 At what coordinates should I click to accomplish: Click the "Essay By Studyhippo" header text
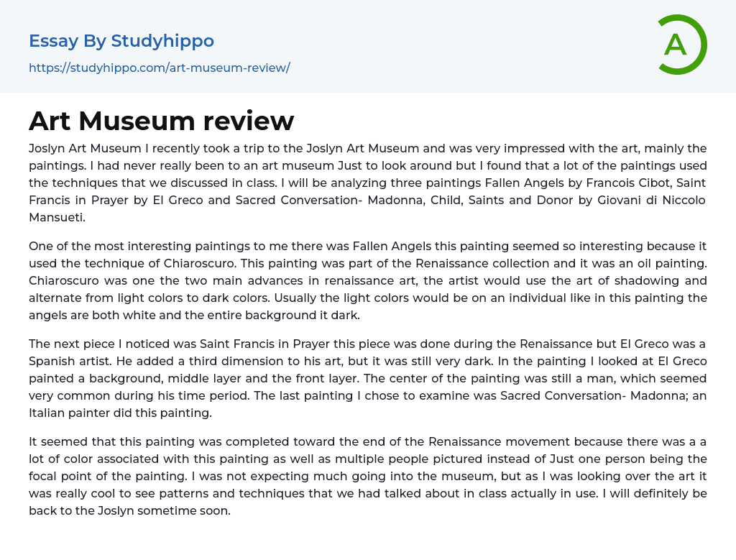click(x=121, y=41)
